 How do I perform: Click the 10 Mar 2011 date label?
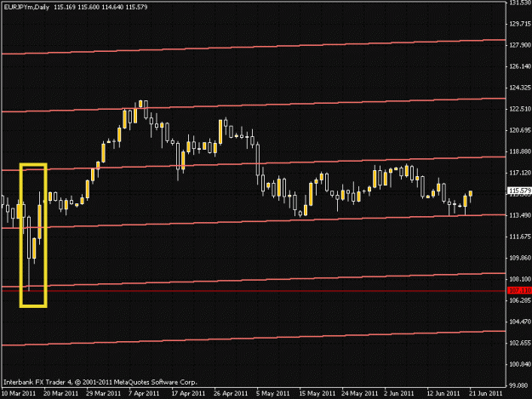(x=19, y=393)
